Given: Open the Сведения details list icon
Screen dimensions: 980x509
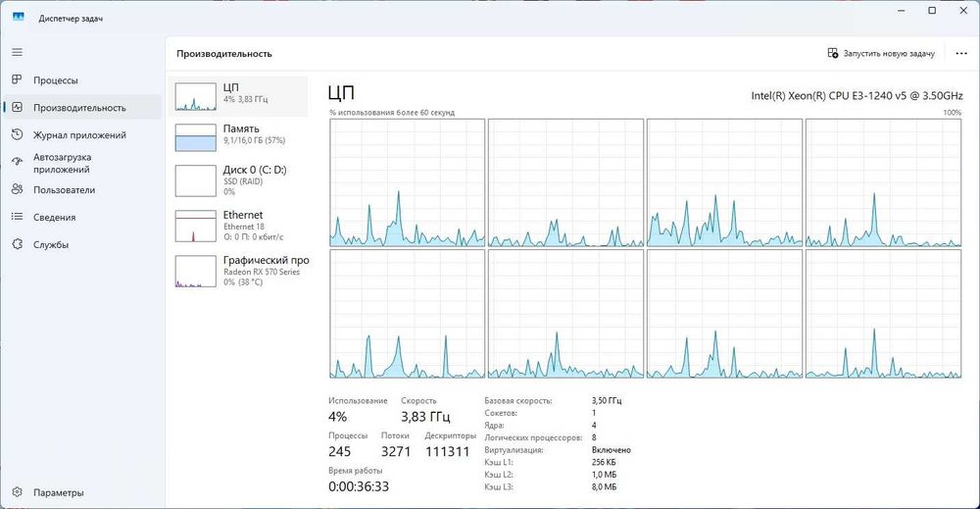Looking at the screenshot, I should (17, 217).
